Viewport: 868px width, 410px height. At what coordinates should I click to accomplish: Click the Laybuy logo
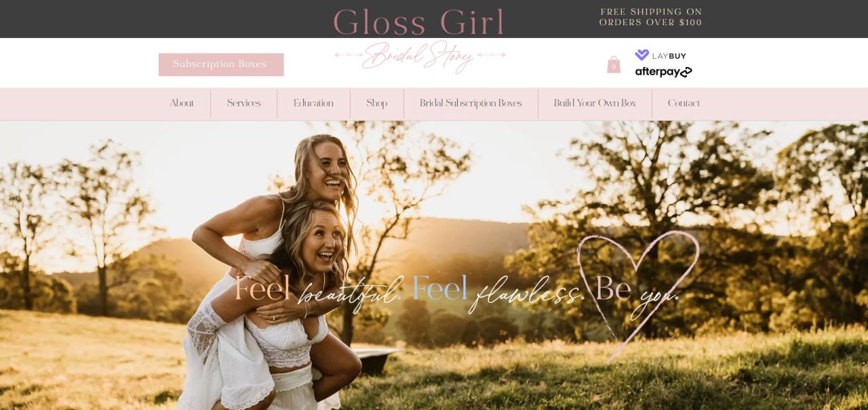pyautogui.click(x=660, y=56)
